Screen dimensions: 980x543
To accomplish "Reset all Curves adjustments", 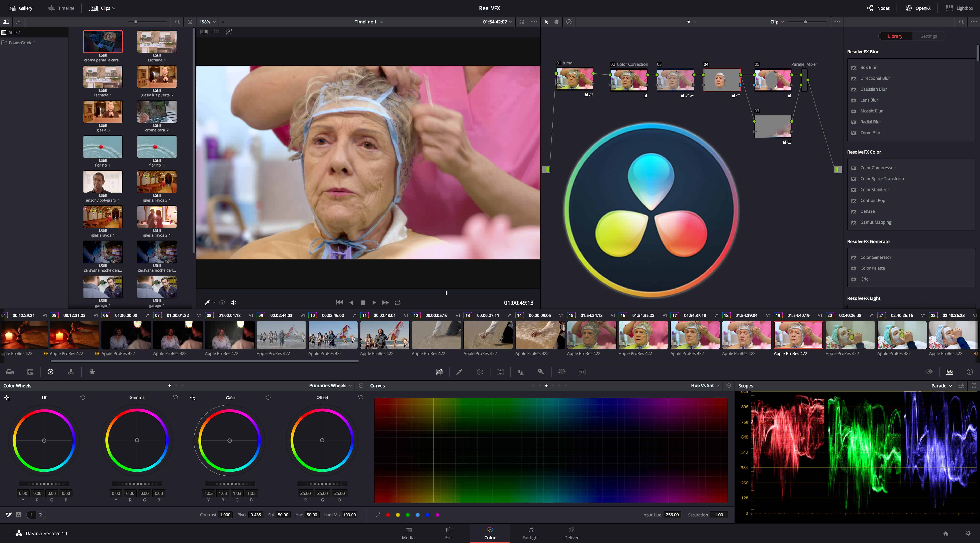I will pos(729,386).
